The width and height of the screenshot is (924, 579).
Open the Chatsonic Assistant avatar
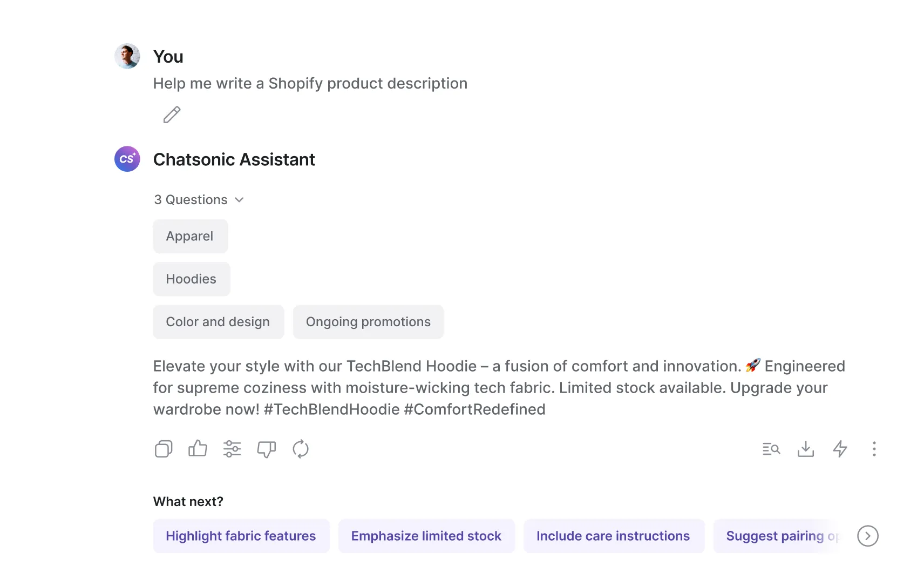[x=127, y=159]
